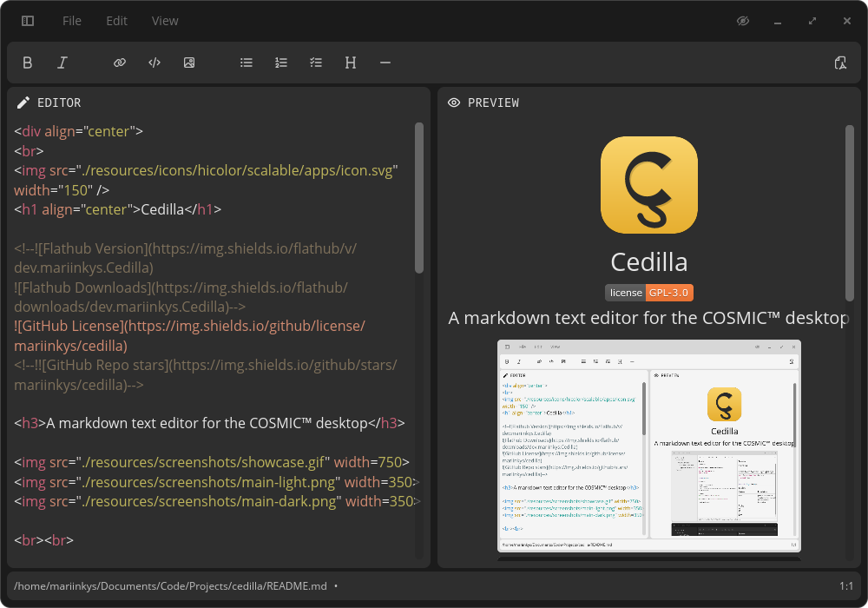The height and width of the screenshot is (608, 868).
Task: Click the h3 COSMIC desktop line in the editor
Action: point(209,423)
